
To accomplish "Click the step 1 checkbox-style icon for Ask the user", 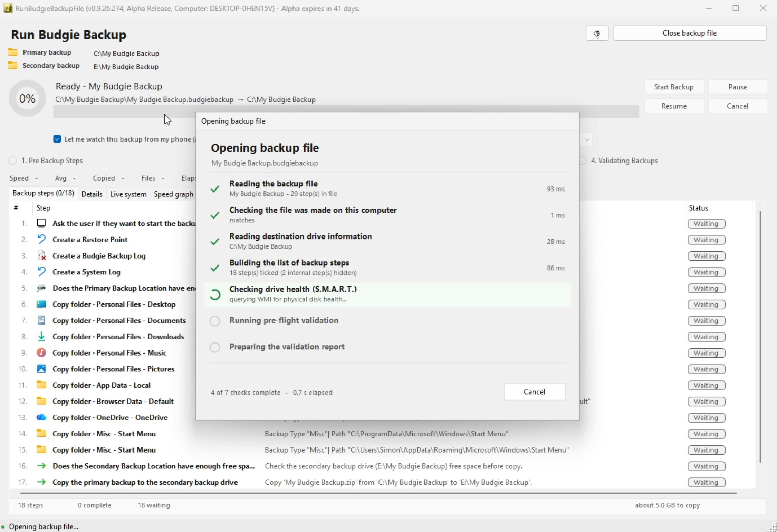I will (x=41, y=223).
